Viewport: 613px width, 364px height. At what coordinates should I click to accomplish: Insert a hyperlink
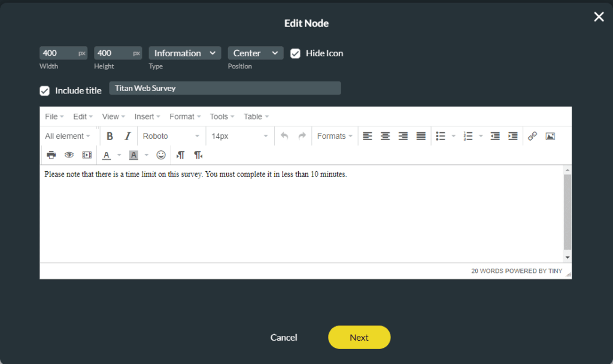pos(532,136)
